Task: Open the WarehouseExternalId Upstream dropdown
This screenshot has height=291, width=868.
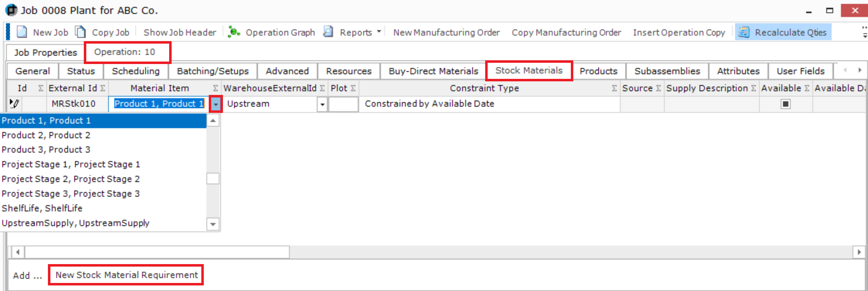Action: click(322, 104)
